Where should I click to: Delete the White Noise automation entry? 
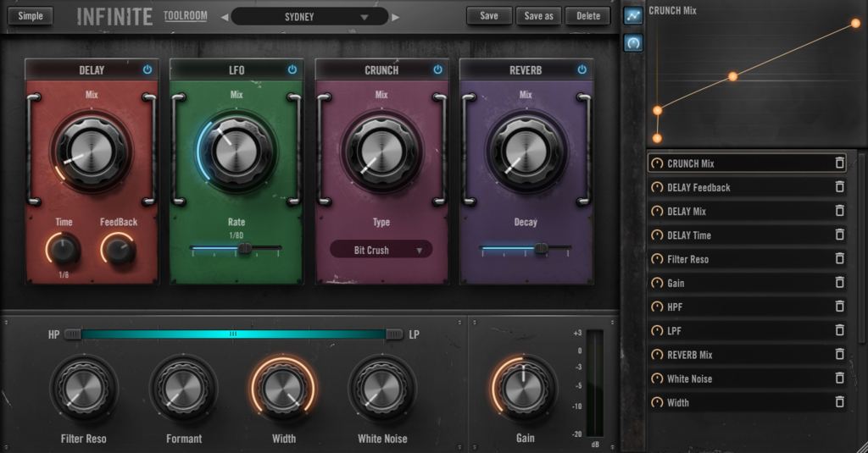pos(840,378)
